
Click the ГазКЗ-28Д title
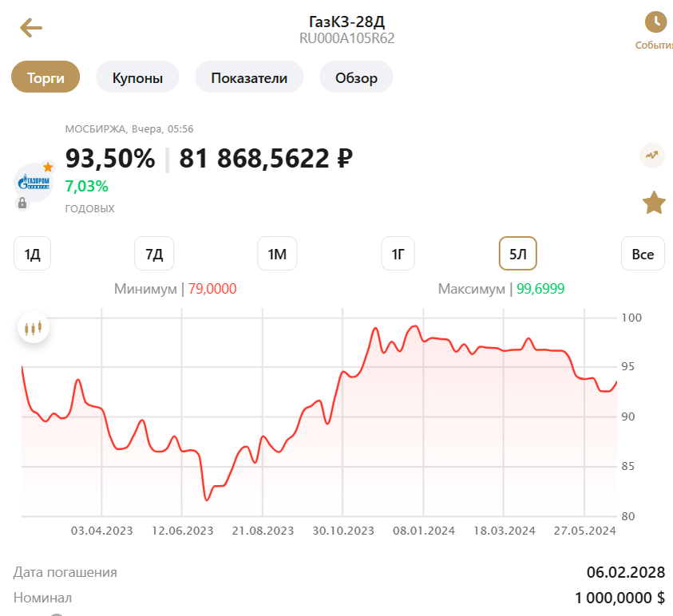[x=346, y=21]
